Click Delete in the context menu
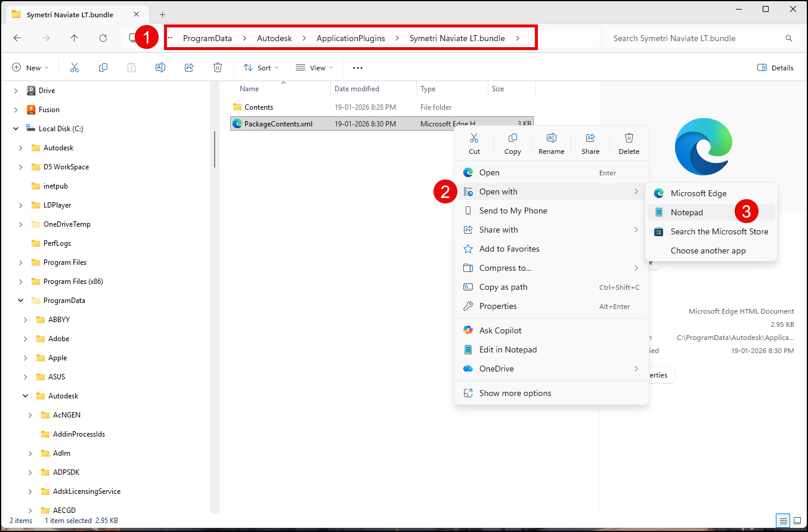Image resolution: width=808 pixels, height=532 pixels. pos(629,143)
